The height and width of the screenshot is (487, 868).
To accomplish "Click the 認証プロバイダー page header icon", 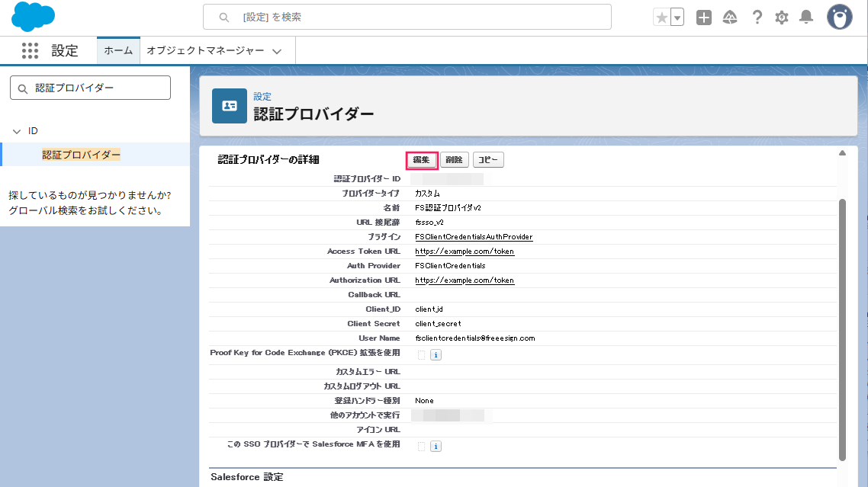I will click(x=229, y=106).
